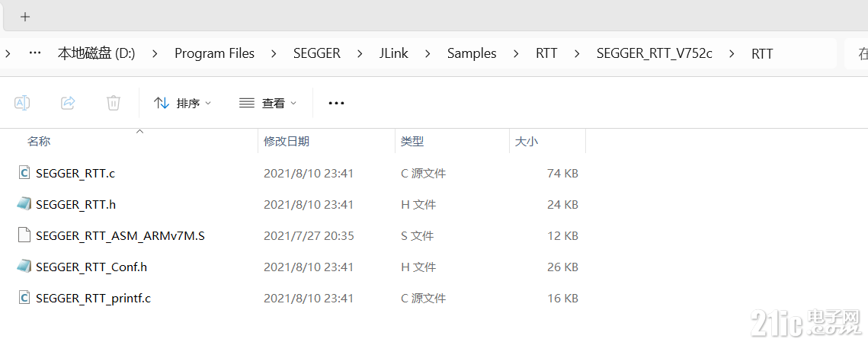Select the file SEGGER_RTT_Conf.h
Image resolution: width=868 pixels, height=342 pixels.
(91, 267)
